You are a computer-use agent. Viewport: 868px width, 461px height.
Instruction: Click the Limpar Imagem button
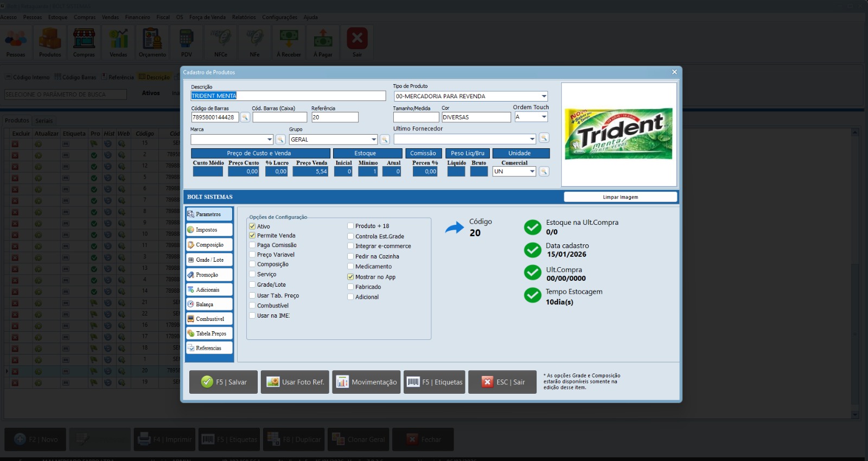pos(621,197)
